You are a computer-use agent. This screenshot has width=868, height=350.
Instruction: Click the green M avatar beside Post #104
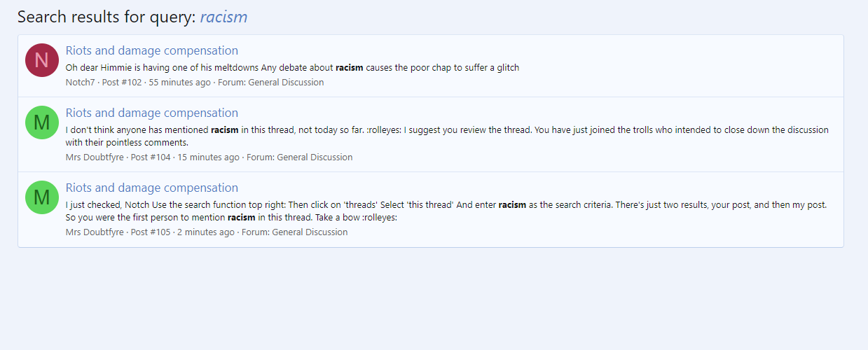point(42,122)
